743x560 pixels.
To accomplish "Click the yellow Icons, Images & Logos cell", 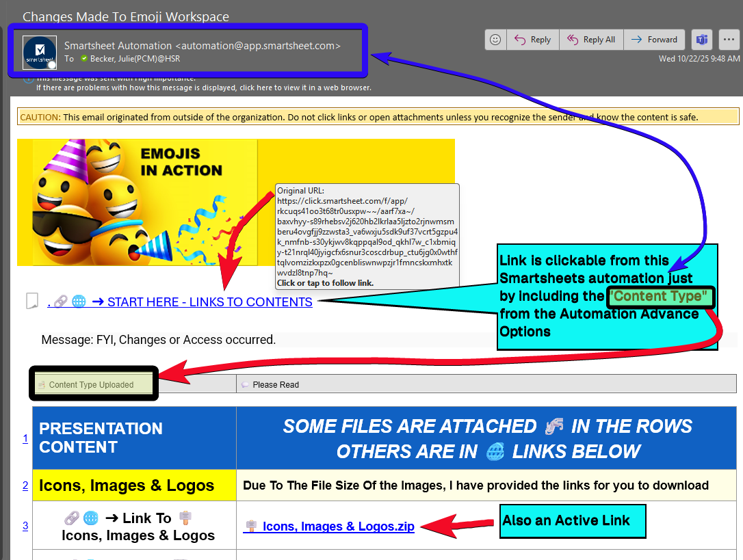I will tap(135, 485).
